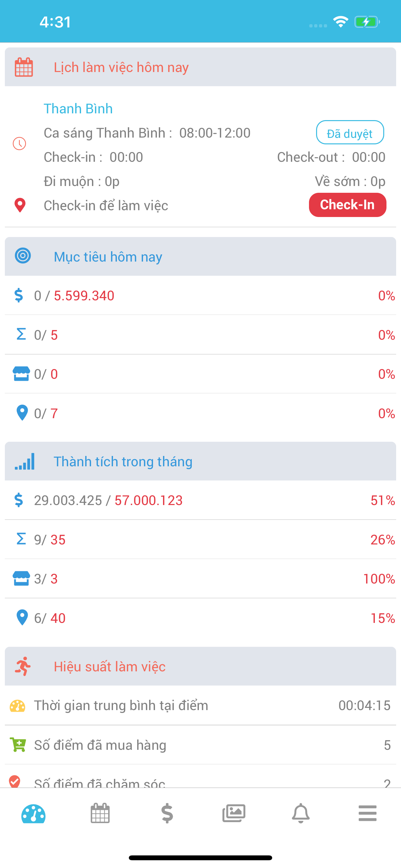Tap the red location pin next to Check-in để làm việc

point(20,205)
